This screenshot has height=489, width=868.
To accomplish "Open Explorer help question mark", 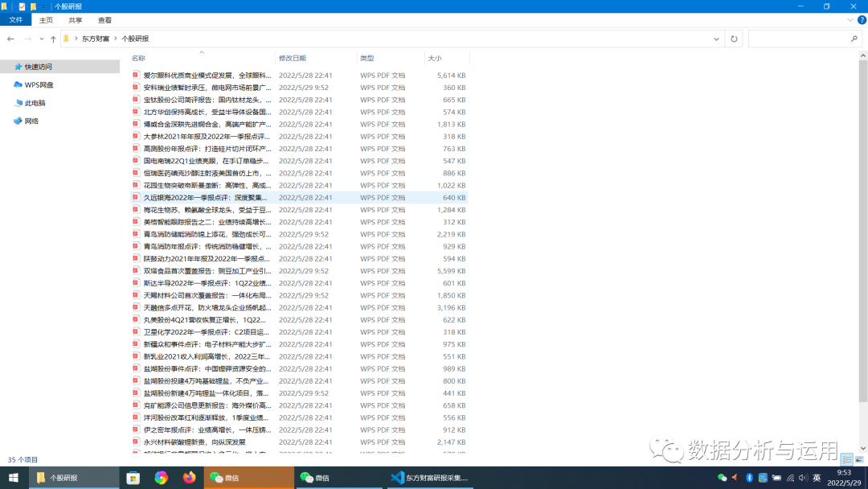I will tap(862, 20).
